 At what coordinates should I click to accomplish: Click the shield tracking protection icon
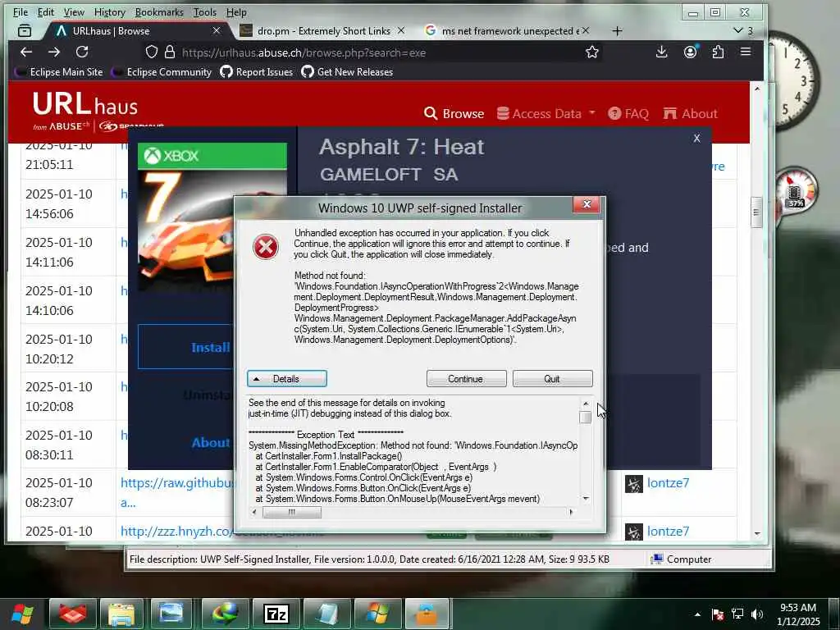pyautogui.click(x=152, y=52)
